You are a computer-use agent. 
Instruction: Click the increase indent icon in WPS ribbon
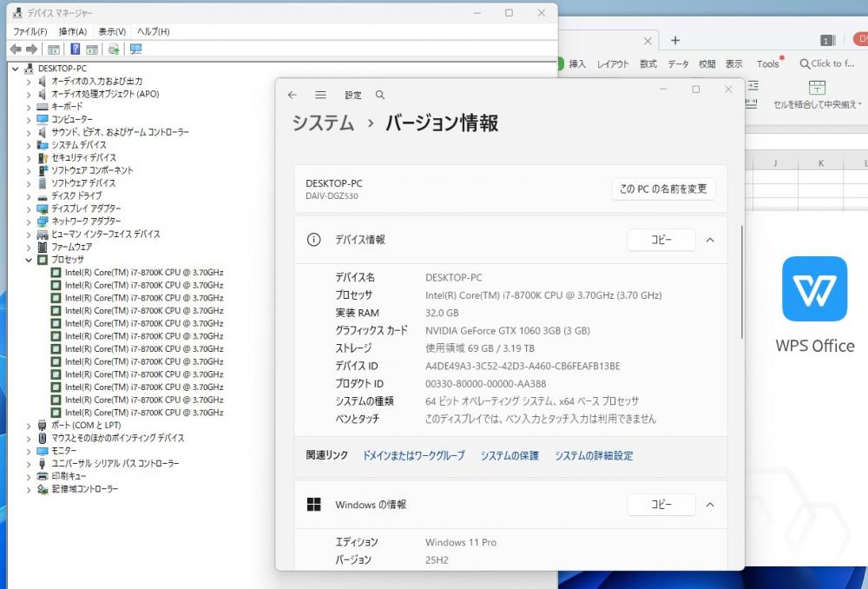(x=753, y=85)
